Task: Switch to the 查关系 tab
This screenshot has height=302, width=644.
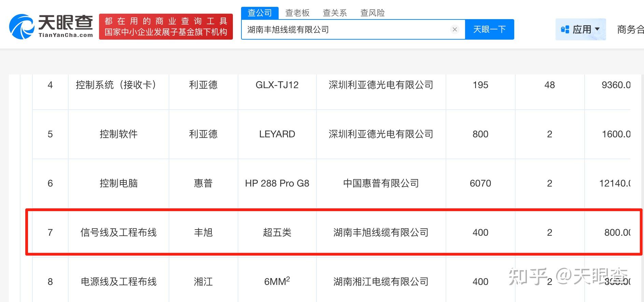Action: coord(335,13)
